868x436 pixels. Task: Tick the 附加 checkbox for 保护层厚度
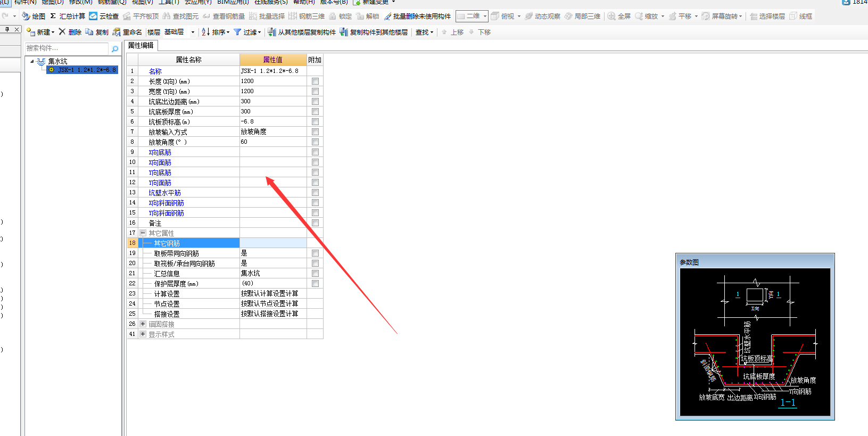(x=315, y=284)
